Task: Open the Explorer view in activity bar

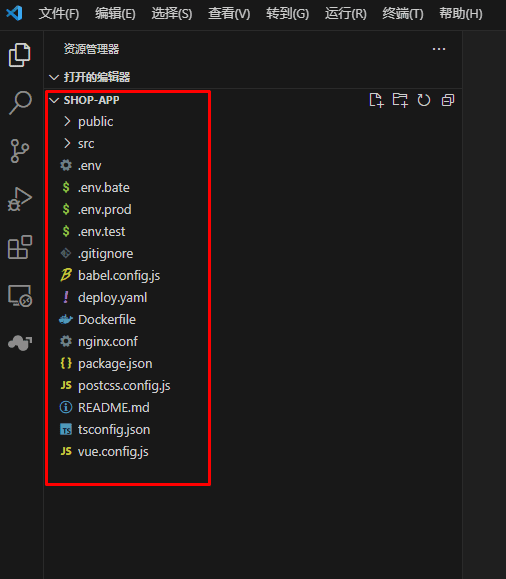Action: click(20, 55)
